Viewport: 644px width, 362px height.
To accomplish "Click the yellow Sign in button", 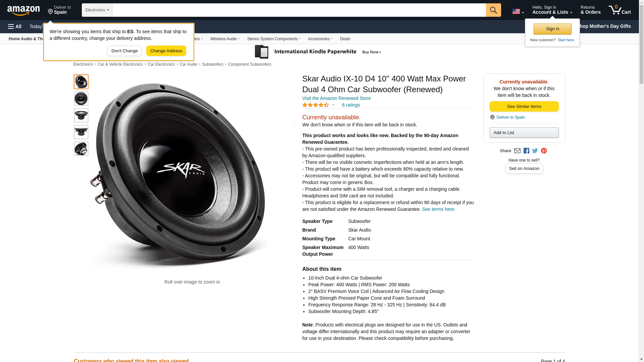I will 552,29.
